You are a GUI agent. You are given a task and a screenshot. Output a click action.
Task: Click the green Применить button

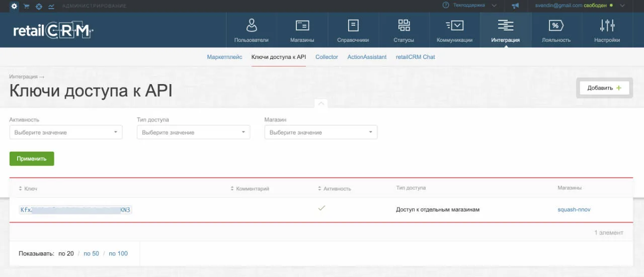(x=32, y=159)
